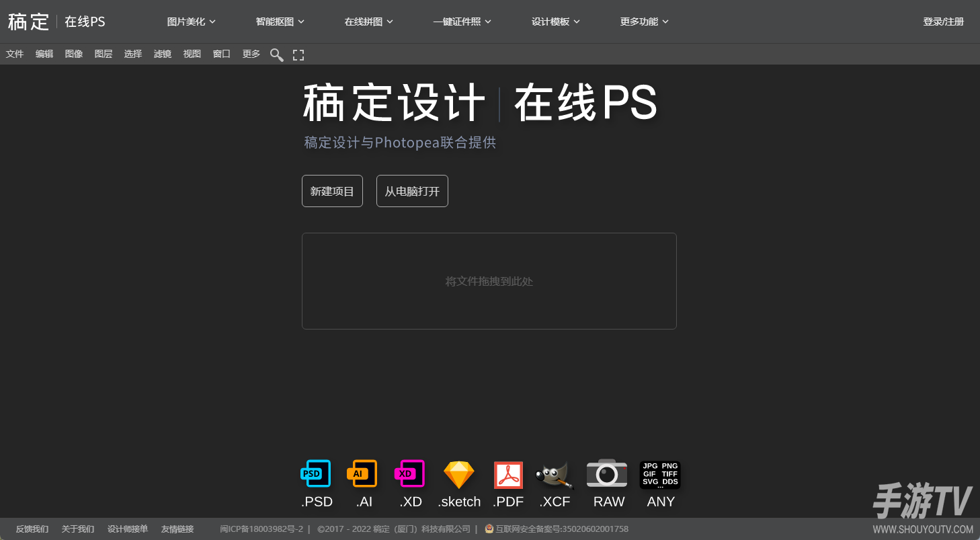Open the 选择 menu
The height and width of the screenshot is (540, 980).
(x=133, y=54)
